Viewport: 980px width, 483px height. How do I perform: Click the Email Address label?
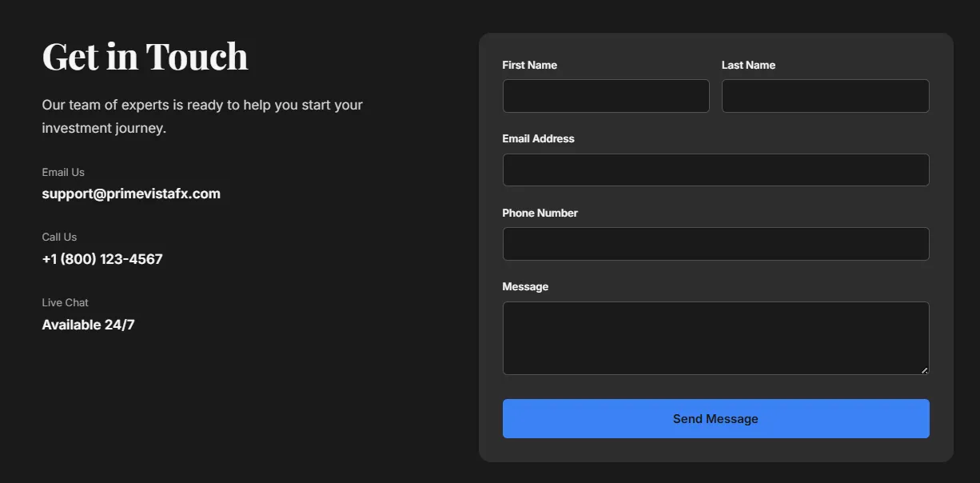[x=538, y=138]
